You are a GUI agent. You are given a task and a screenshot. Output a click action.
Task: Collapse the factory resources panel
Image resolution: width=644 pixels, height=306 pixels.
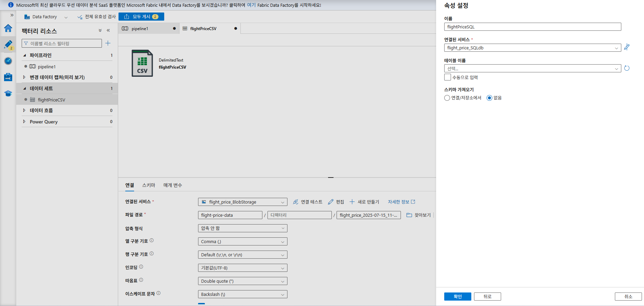pos(108,30)
